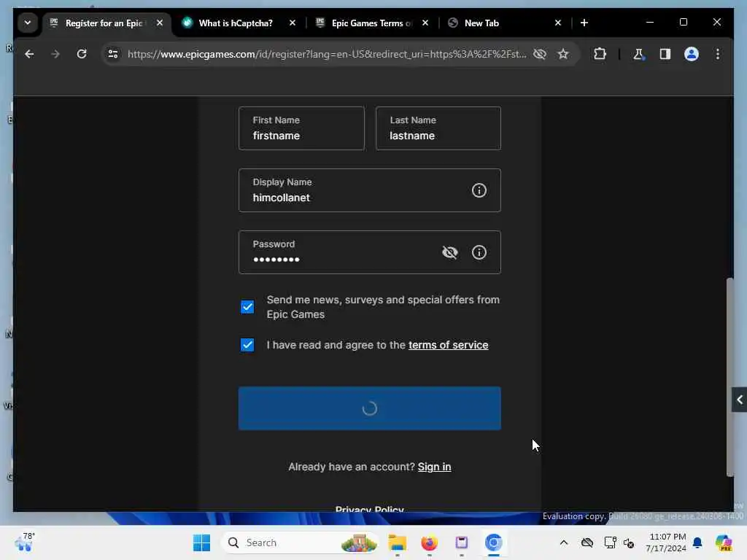Viewport: 747px width, 560px height.
Task: Click the crossed-eye tracking icon in address bar
Action: (539, 54)
